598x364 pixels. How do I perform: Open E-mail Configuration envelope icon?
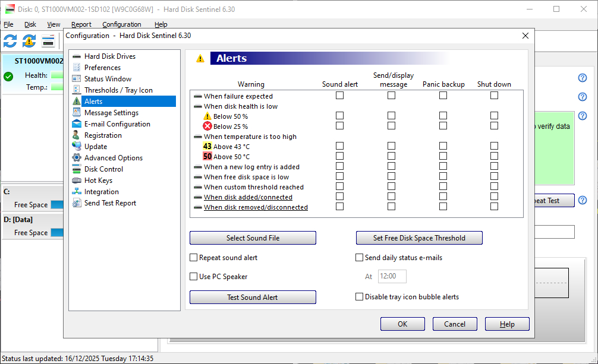77,124
